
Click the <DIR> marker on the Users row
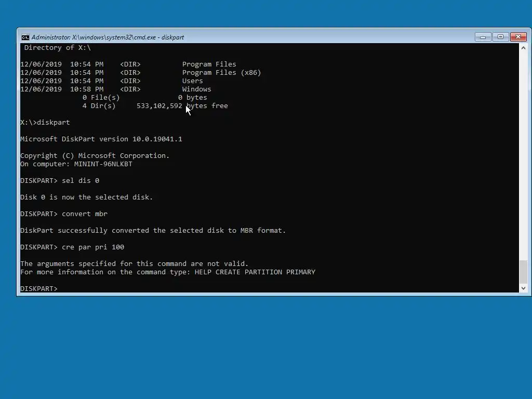(130, 81)
